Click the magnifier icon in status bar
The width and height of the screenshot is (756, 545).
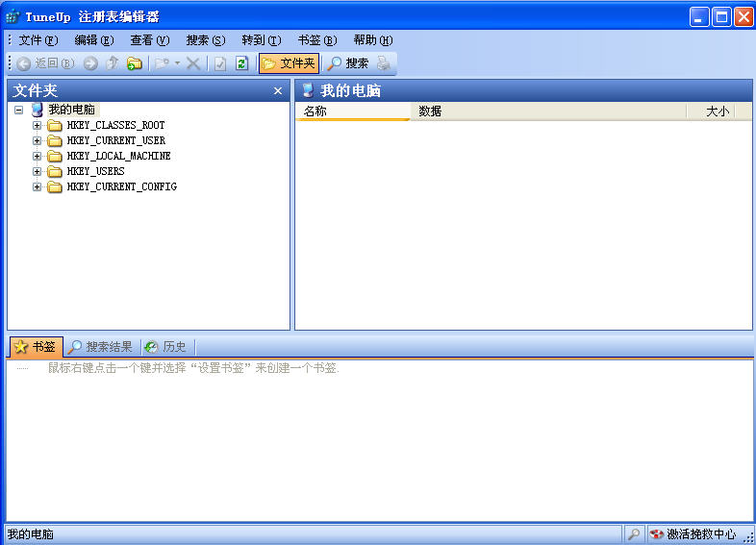[634, 534]
